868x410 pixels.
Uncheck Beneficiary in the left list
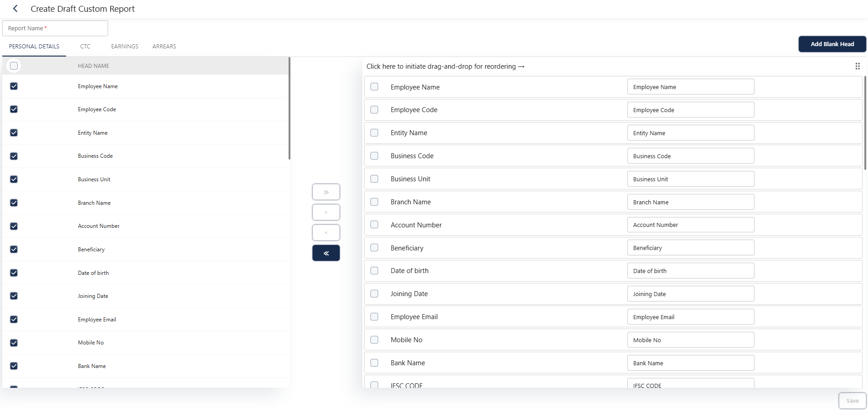[14, 250]
